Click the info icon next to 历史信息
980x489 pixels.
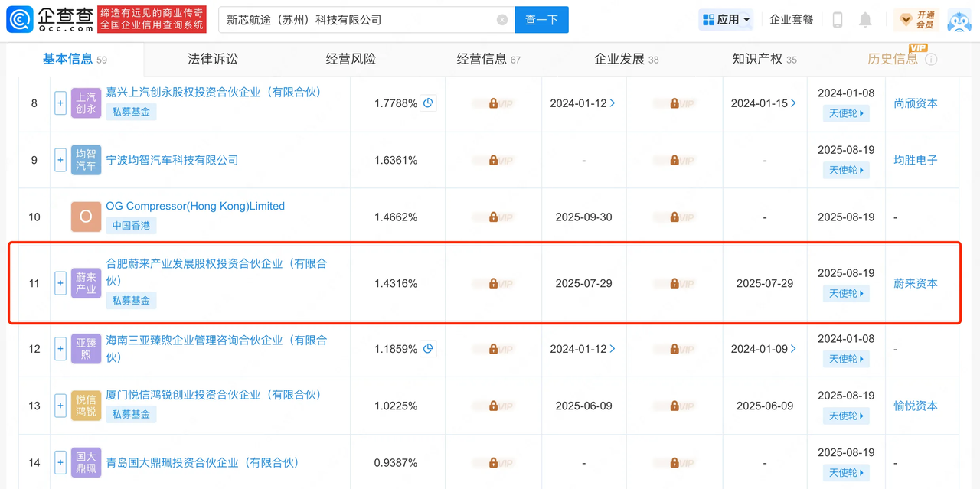pos(931,60)
